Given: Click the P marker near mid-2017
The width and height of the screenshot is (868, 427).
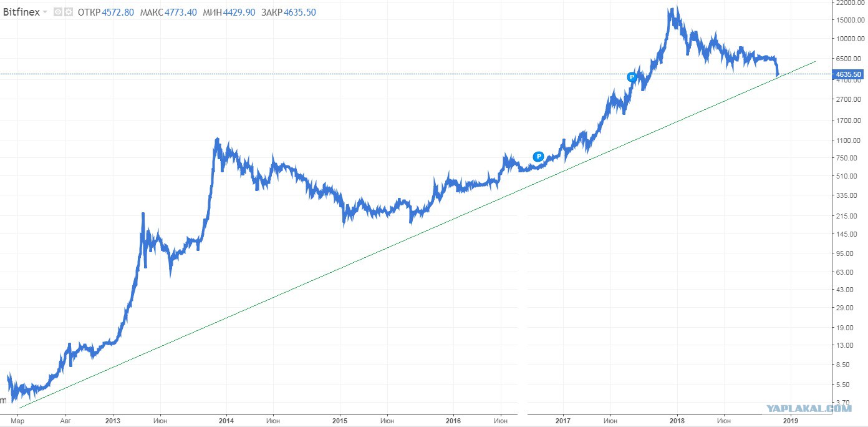Looking at the screenshot, I should (x=632, y=77).
